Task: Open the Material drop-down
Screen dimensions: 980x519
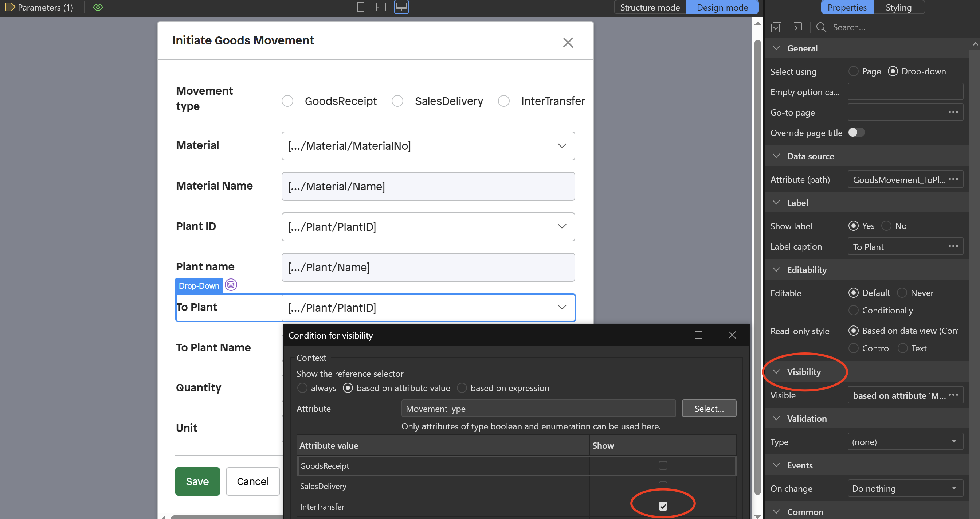Action: (428, 146)
